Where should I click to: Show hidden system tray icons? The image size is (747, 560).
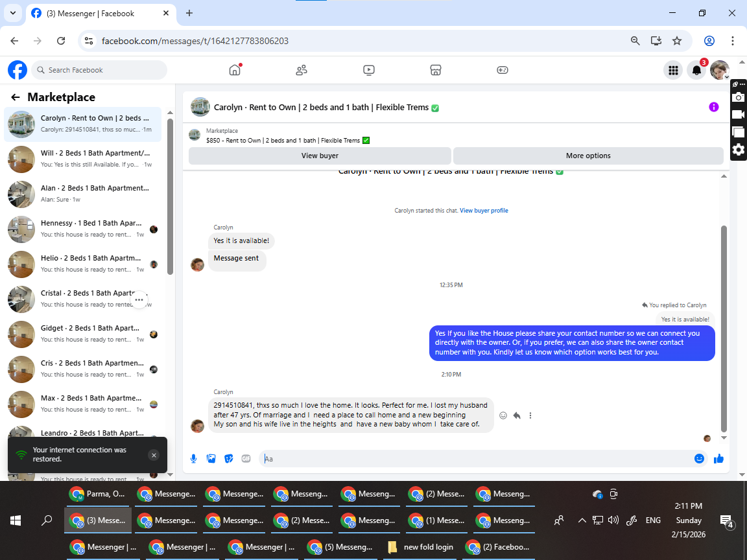(582, 520)
